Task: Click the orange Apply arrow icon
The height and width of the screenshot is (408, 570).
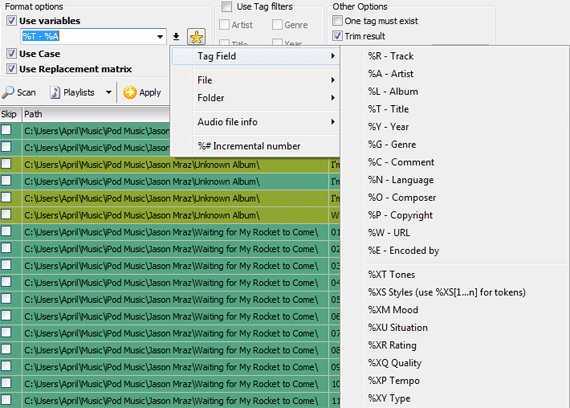Action: [130, 92]
